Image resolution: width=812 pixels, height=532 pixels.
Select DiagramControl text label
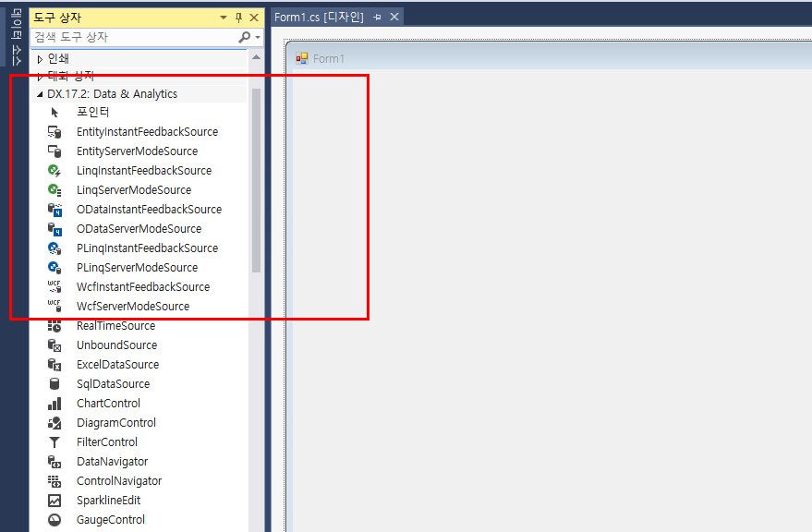tap(116, 423)
